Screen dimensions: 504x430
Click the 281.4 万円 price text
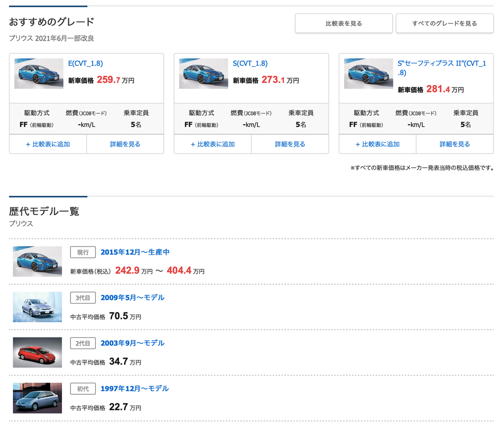[x=445, y=89]
